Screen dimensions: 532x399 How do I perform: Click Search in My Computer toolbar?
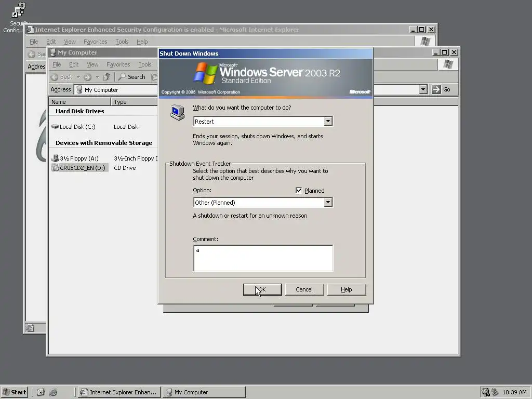(x=131, y=77)
